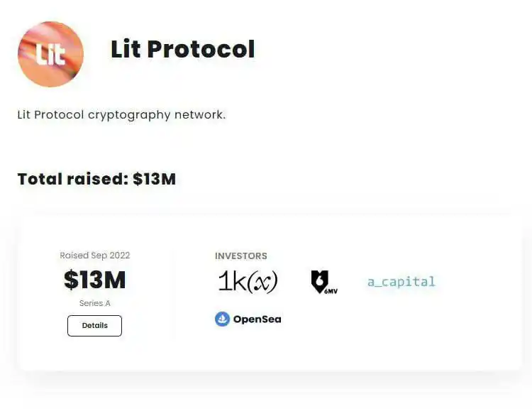Click the OpenSea wordmark text
This screenshot has height=416, width=532.
click(x=257, y=319)
